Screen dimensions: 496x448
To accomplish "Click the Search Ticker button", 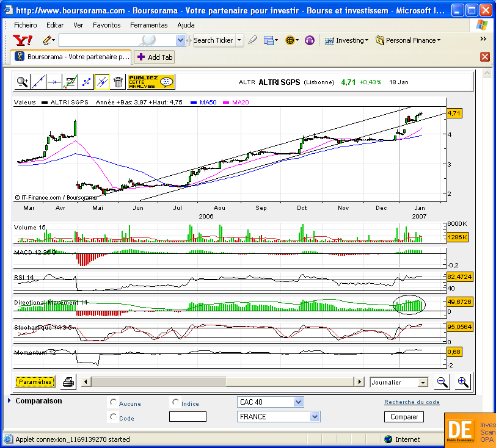I will click(214, 40).
